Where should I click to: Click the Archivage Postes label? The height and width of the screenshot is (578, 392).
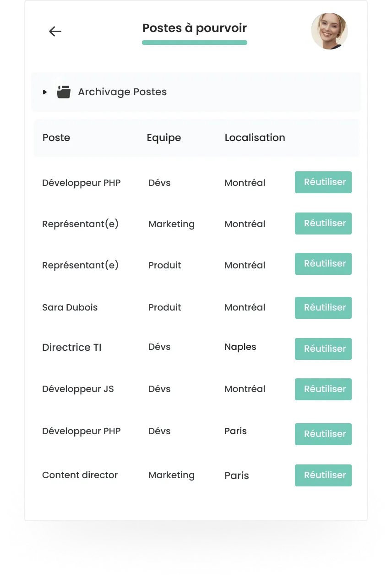(x=122, y=92)
